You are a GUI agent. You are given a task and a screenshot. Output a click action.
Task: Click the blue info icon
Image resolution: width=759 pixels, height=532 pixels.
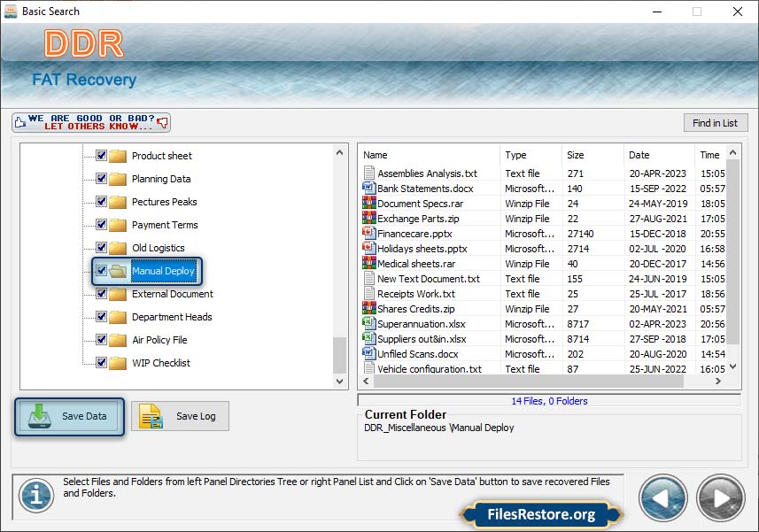click(x=36, y=495)
